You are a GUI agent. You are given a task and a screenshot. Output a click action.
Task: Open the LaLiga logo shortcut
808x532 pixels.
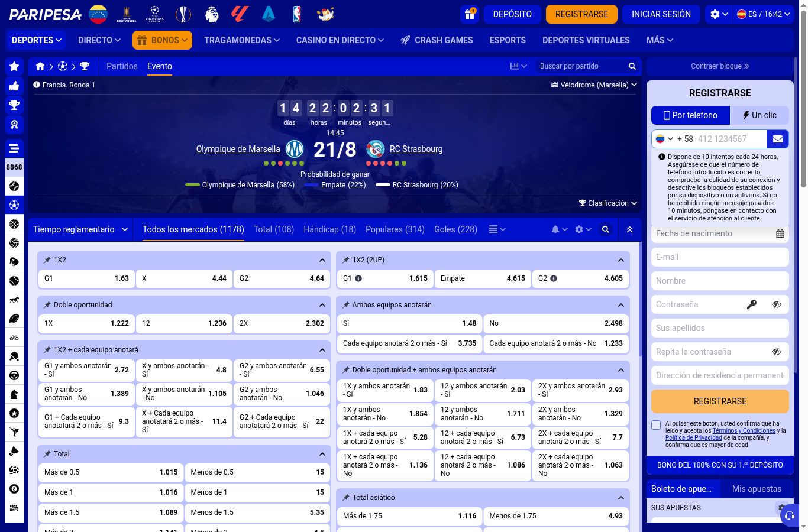pyautogui.click(x=240, y=14)
